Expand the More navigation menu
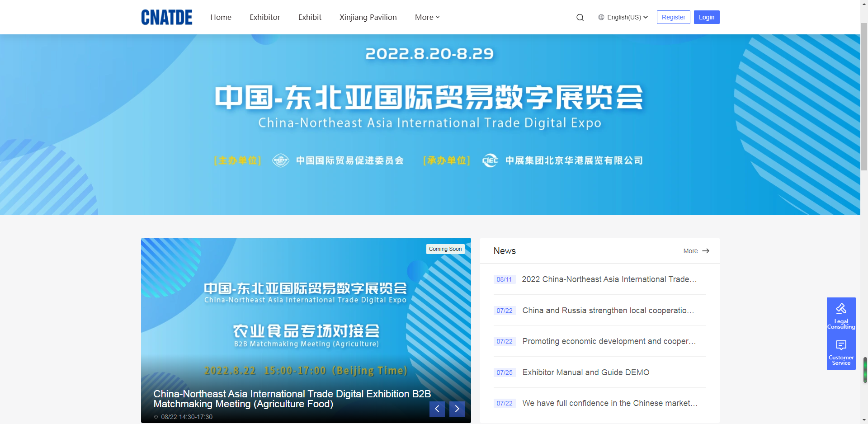 point(427,17)
